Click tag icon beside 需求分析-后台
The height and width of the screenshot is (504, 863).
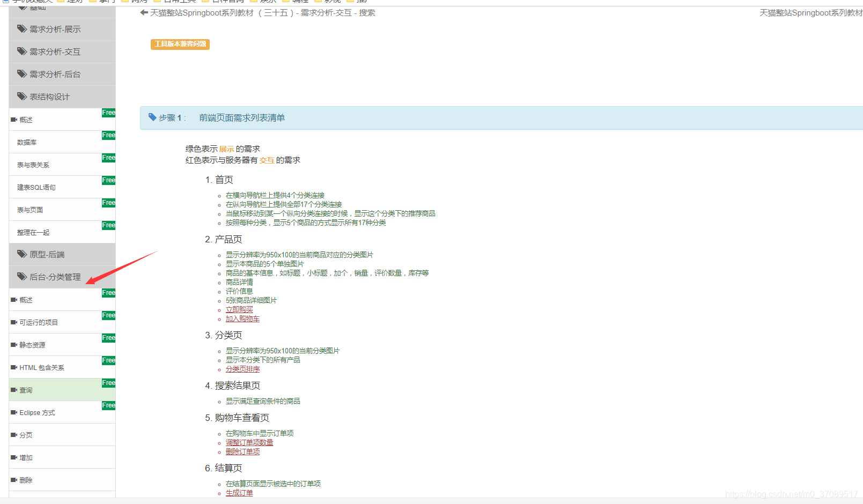22,74
